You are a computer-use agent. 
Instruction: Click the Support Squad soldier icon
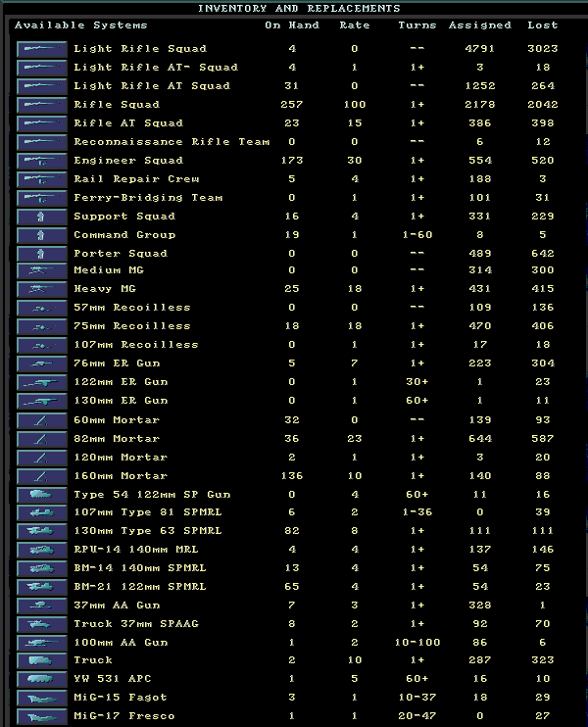[42, 217]
